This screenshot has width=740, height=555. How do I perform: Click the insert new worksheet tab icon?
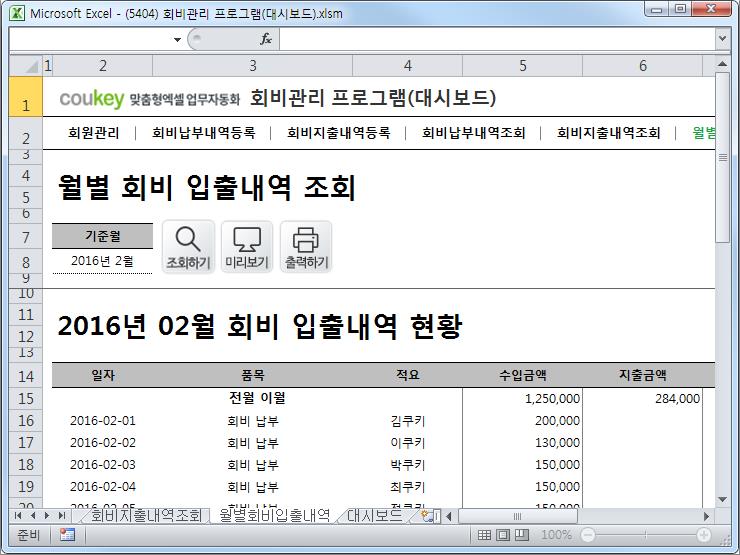(x=430, y=515)
